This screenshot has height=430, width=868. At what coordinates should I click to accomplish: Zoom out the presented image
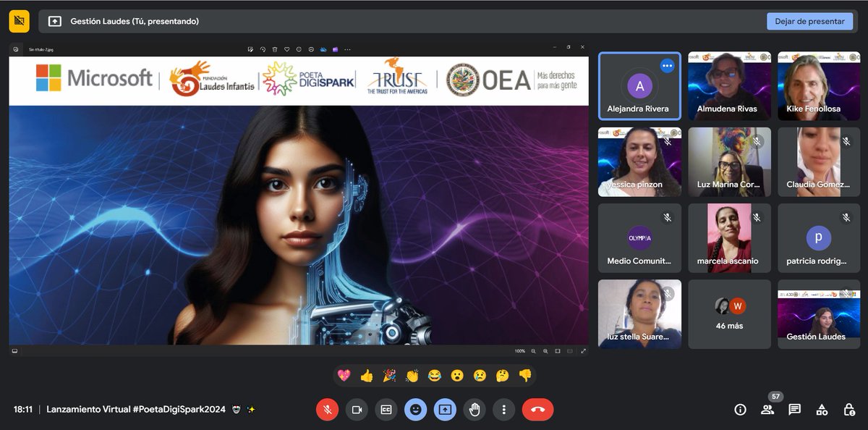pyautogui.click(x=533, y=351)
